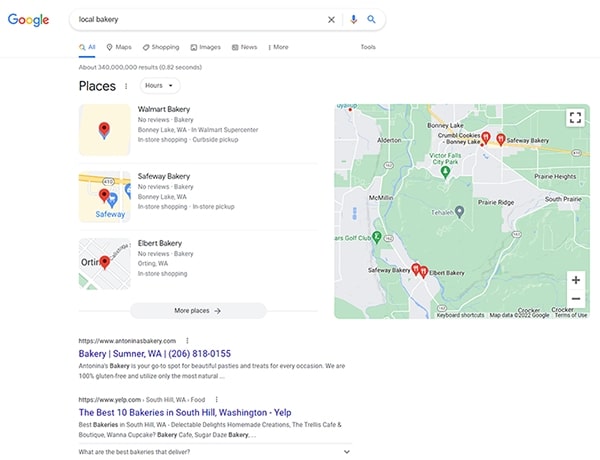
Task: Clear the search box with the X icon
Action: point(331,20)
